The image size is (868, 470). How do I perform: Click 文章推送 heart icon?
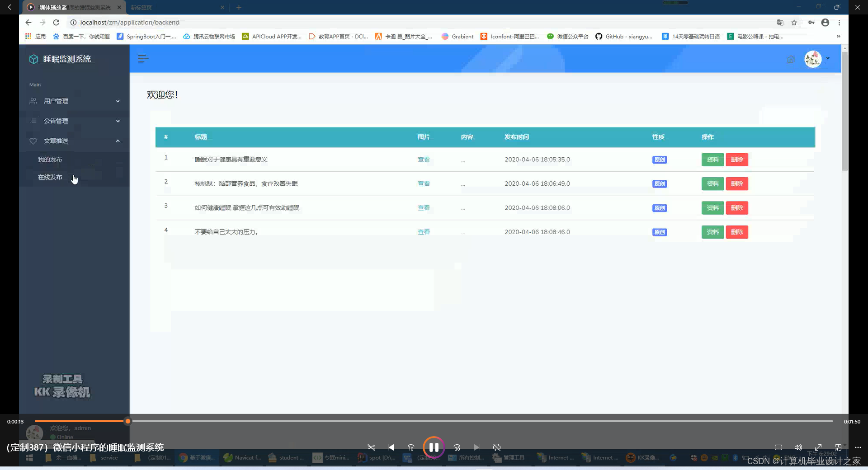click(33, 141)
